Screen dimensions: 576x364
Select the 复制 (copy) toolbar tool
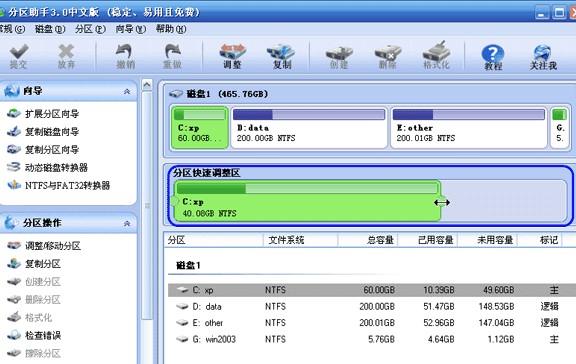coord(281,56)
